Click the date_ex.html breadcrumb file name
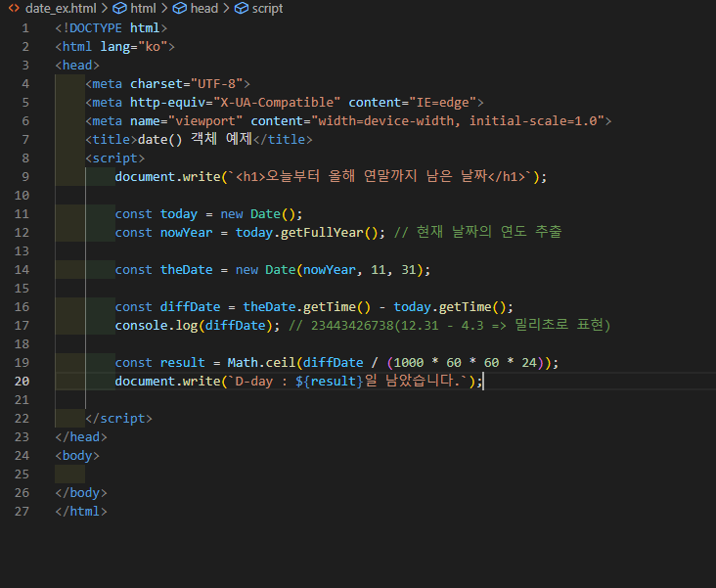 (61, 8)
